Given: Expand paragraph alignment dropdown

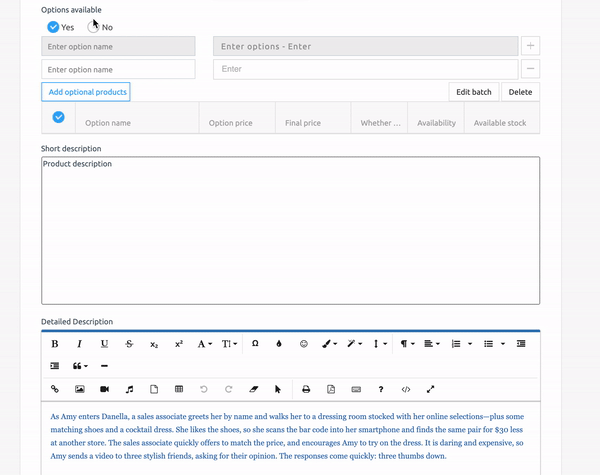Looking at the screenshot, I should click(x=432, y=343).
